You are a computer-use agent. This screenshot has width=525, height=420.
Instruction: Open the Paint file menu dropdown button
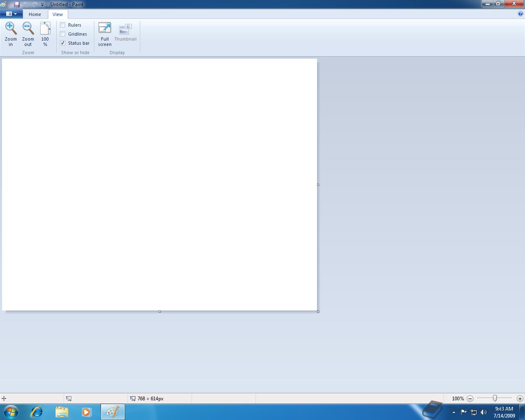pos(11,14)
